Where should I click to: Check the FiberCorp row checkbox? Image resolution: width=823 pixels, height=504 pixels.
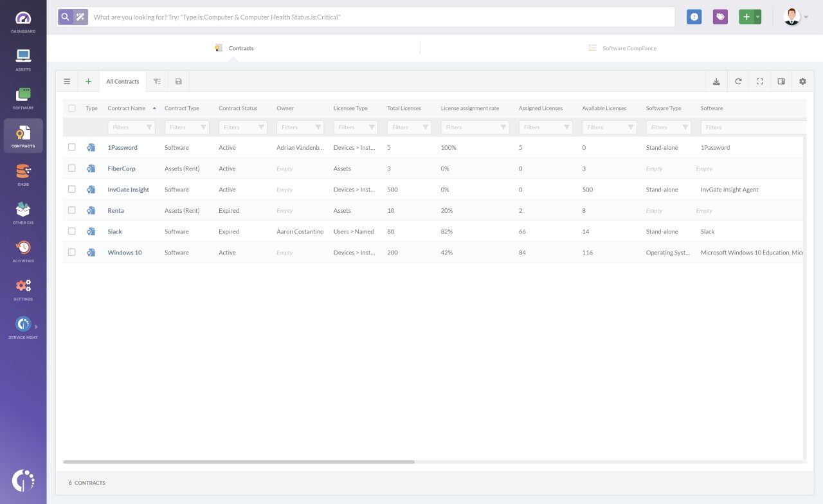(72, 168)
